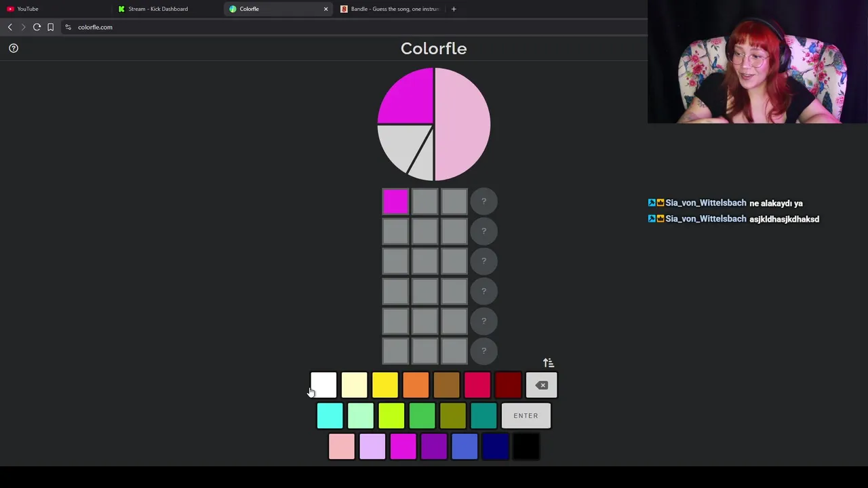Image resolution: width=868 pixels, height=488 pixels.
Task: Click the bookmark icon in address bar
Action: 50,27
